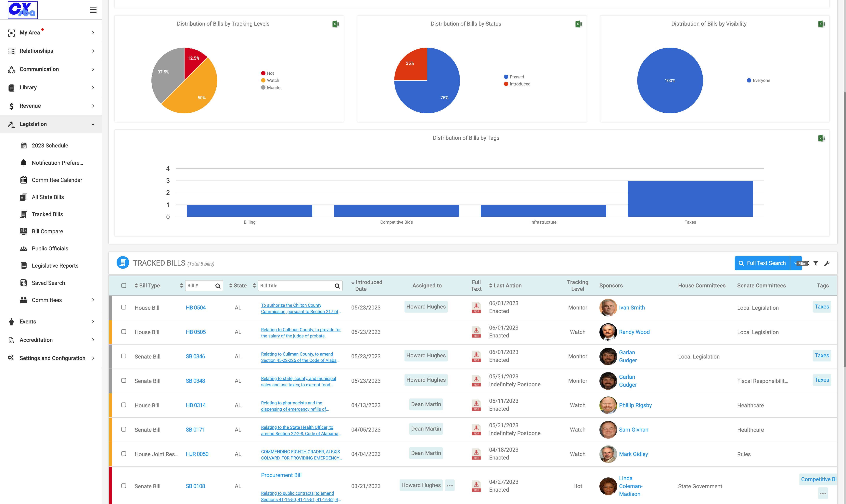The width and height of the screenshot is (846, 504).
Task: Select the checkbox for SB 0346
Action: pos(124,356)
